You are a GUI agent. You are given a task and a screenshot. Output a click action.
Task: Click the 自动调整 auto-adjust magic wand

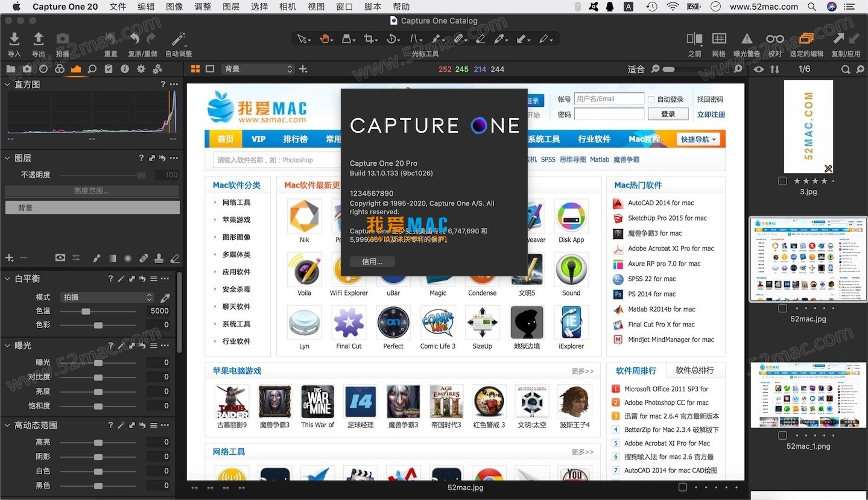coord(178,39)
